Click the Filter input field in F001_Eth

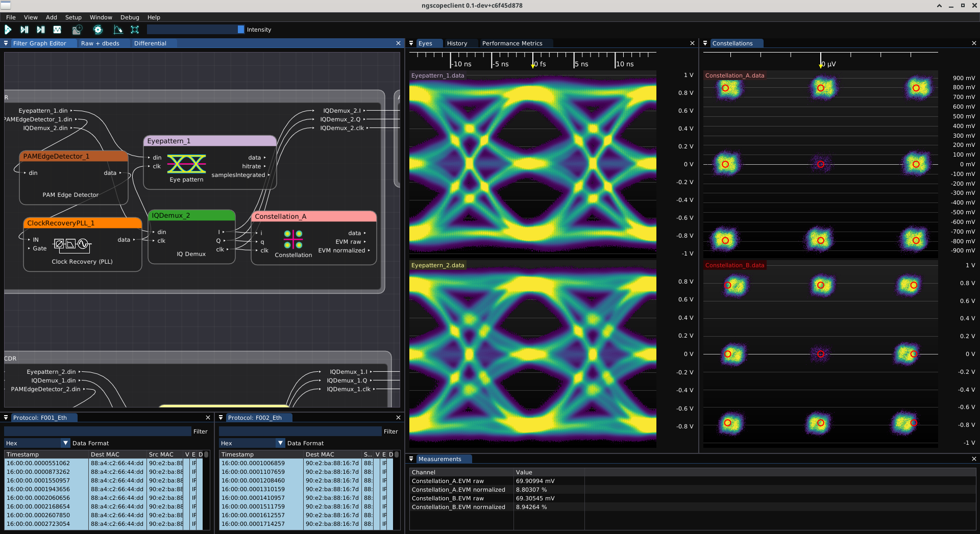coord(97,431)
